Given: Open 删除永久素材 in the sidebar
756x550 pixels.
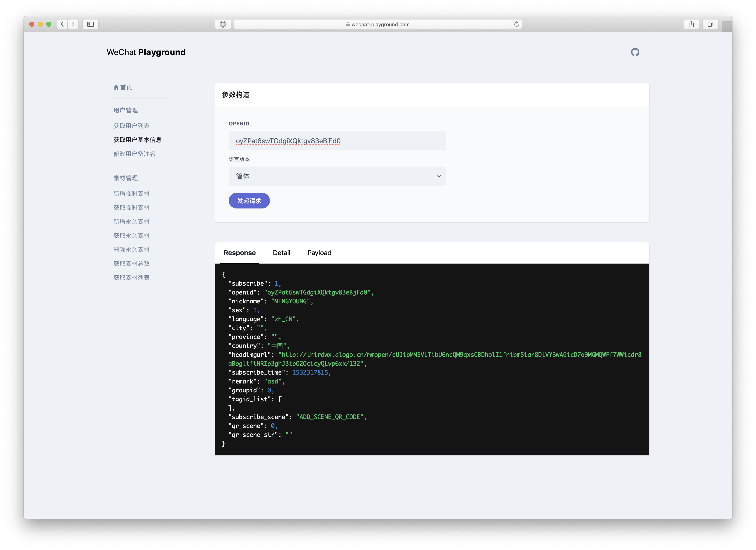Looking at the screenshot, I should point(131,250).
